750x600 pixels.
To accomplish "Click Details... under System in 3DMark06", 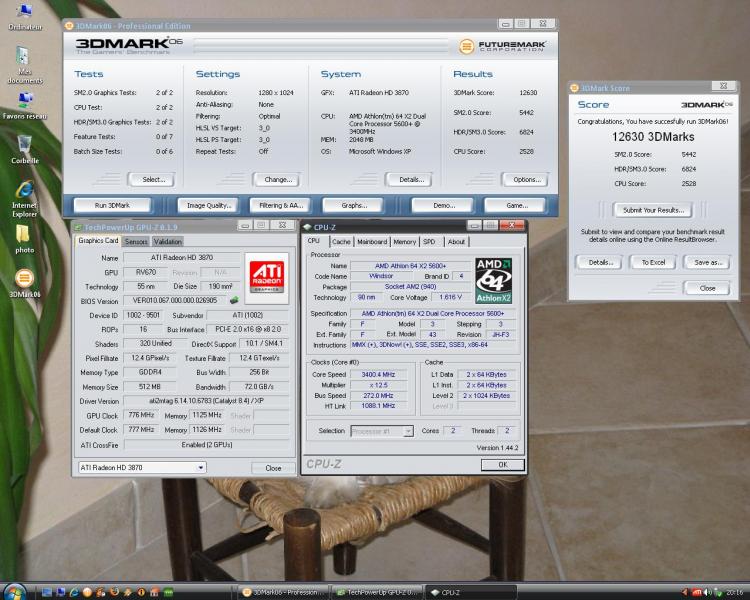I will tap(411, 179).
